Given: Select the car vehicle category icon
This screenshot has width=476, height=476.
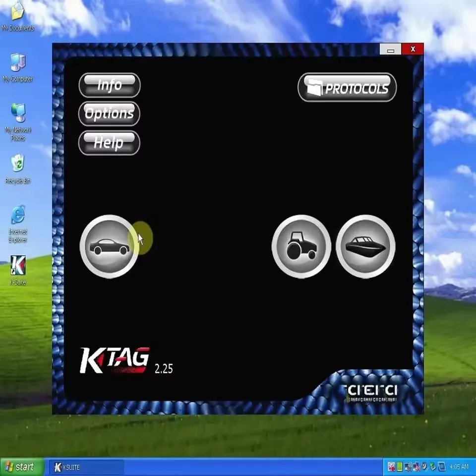Looking at the screenshot, I should [x=109, y=246].
